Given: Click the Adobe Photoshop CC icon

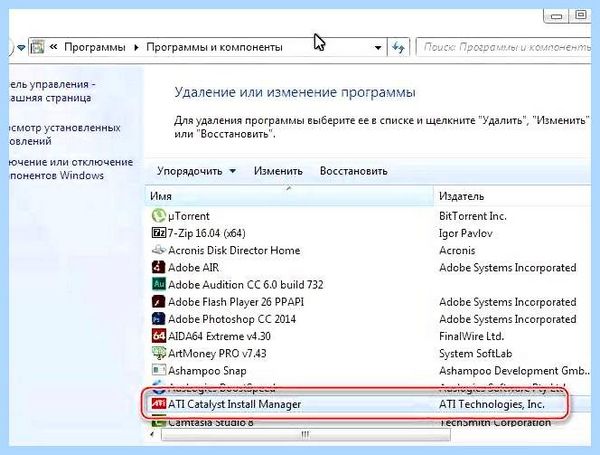Looking at the screenshot, I should (x=158, y=319).
